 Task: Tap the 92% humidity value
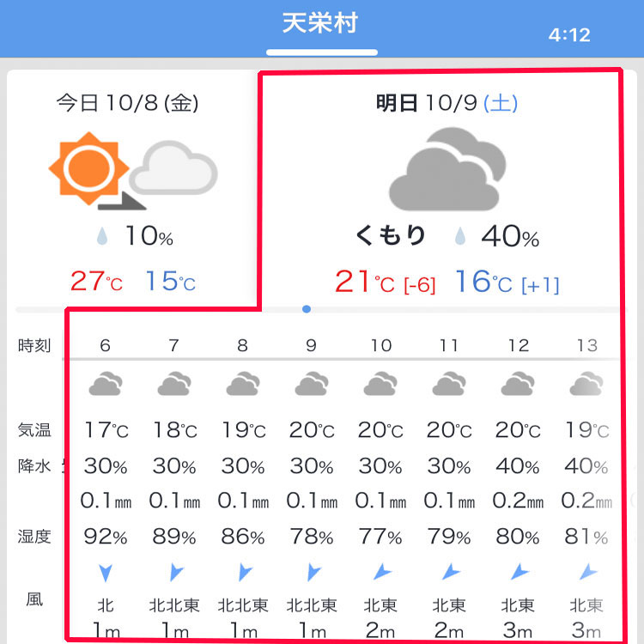click(x=106, y=536)
